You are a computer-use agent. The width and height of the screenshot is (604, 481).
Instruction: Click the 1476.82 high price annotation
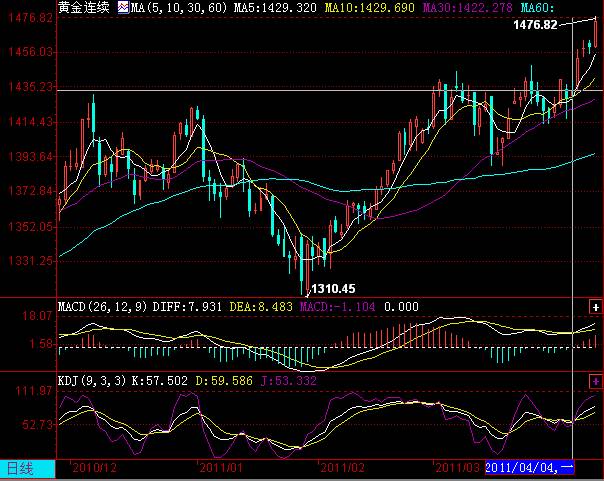(x=535, y=25)
